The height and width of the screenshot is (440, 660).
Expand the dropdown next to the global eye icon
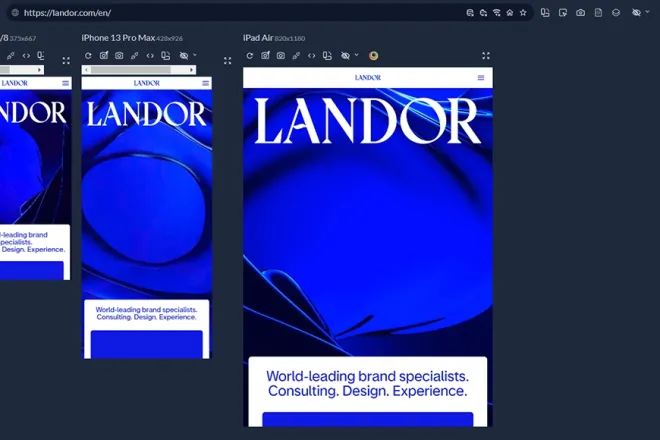(647, 12)
